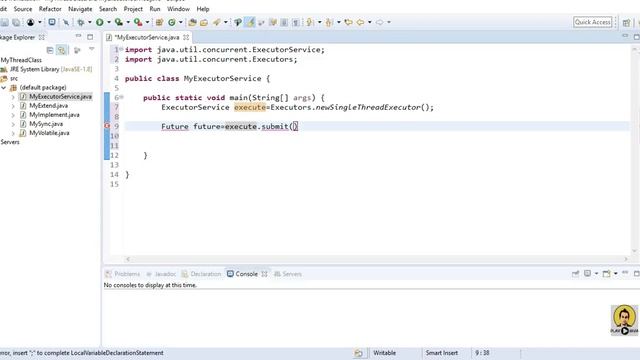Expand MyExtend.java tree node
This screenshot has height=360, width=640.
click(x=13, y=106)
